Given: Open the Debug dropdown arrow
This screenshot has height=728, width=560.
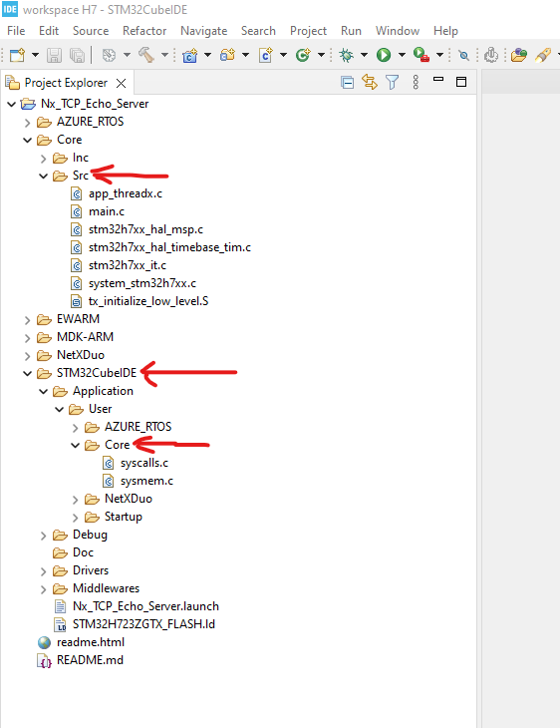Looking at the screenshot, I should [365, 55].
